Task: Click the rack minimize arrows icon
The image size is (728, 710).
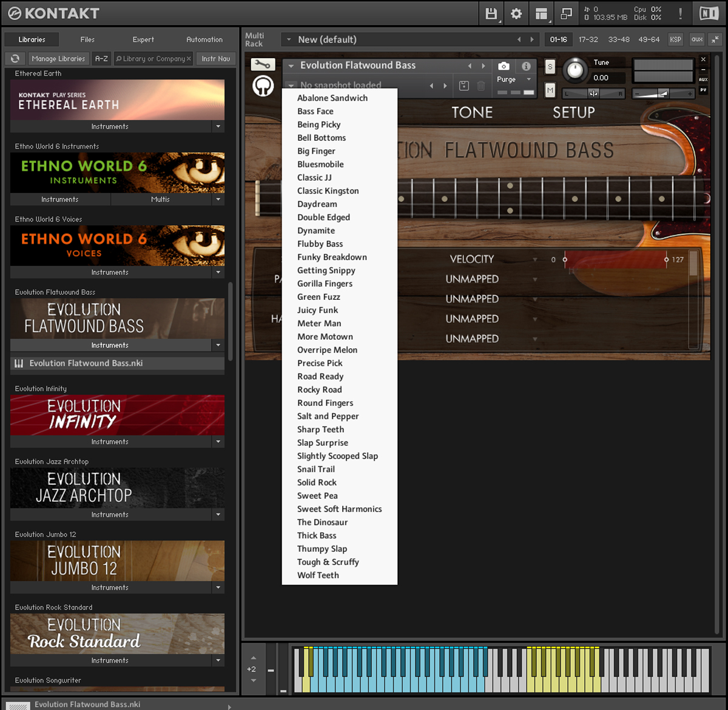Action: pos(715,39)
